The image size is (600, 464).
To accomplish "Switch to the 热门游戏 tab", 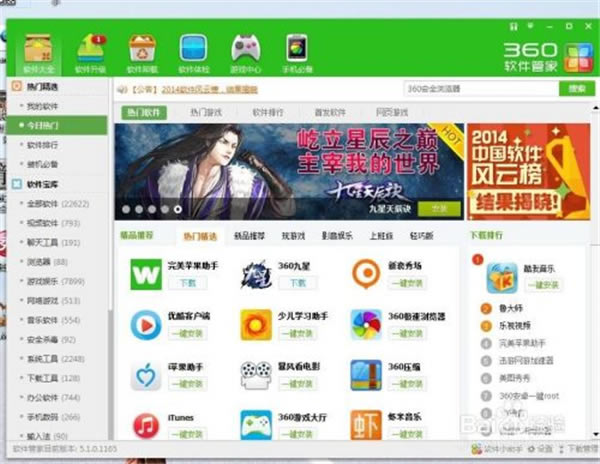I will 206,112.
